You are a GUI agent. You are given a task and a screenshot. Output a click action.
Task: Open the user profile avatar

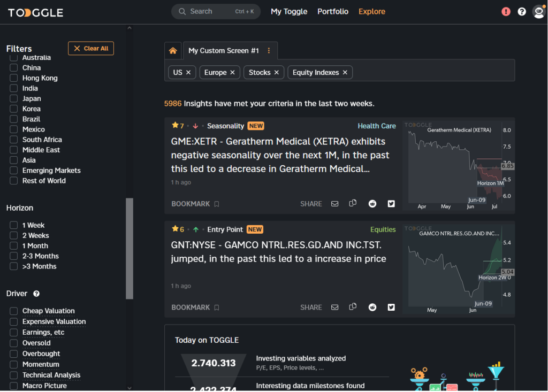point(539,12)
